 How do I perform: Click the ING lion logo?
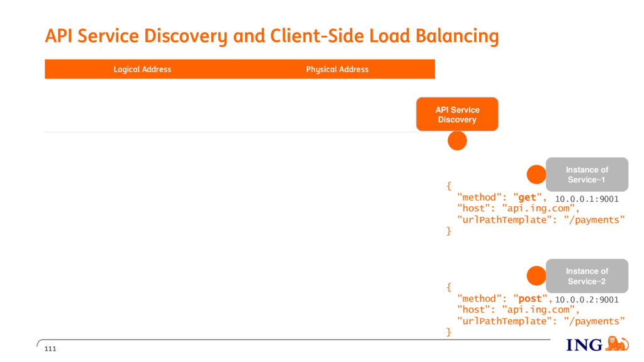(x=617, y=344)
